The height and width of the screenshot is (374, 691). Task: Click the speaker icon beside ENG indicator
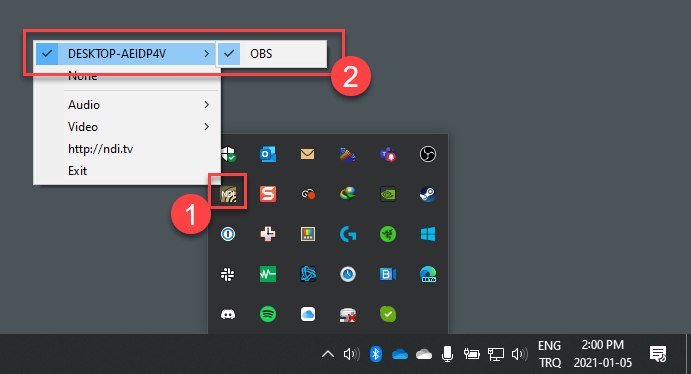tap(520, 354)
